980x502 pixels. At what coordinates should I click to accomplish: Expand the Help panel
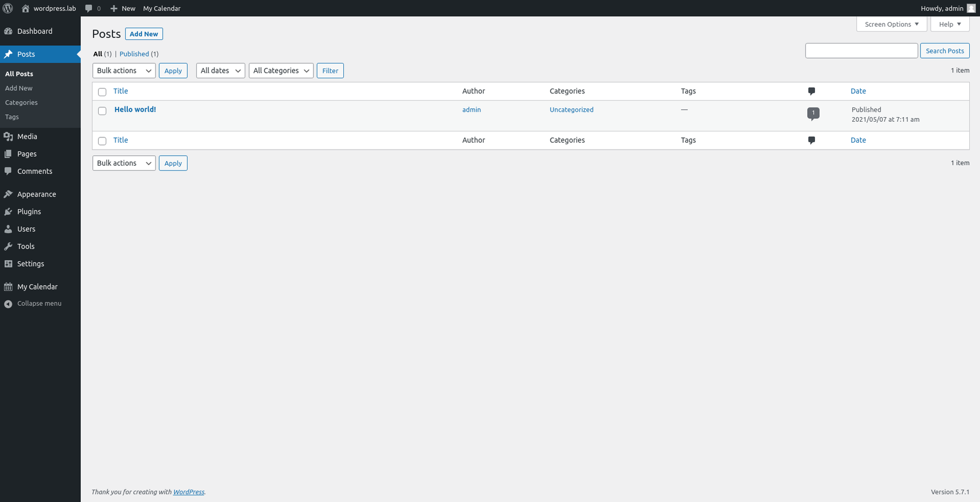tap(950, 24)
